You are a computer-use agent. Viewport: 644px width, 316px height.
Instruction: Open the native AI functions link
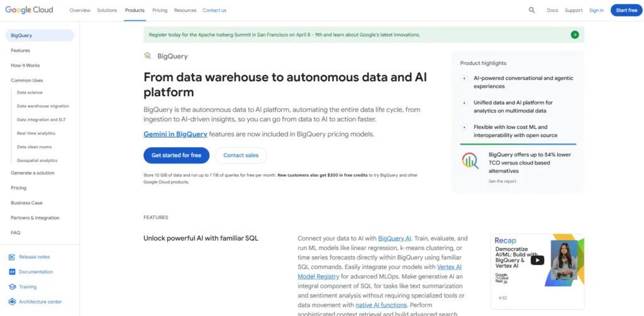[x=381, y=305]
